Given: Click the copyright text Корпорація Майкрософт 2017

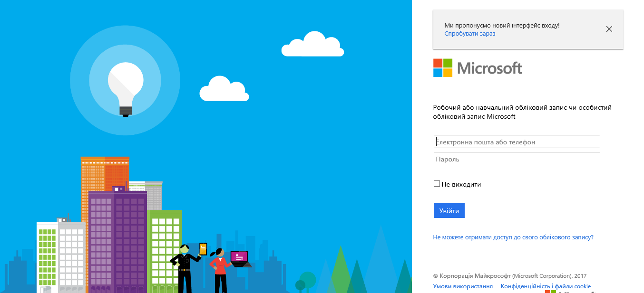Looking at the screenshot, I should coord(510,276).
